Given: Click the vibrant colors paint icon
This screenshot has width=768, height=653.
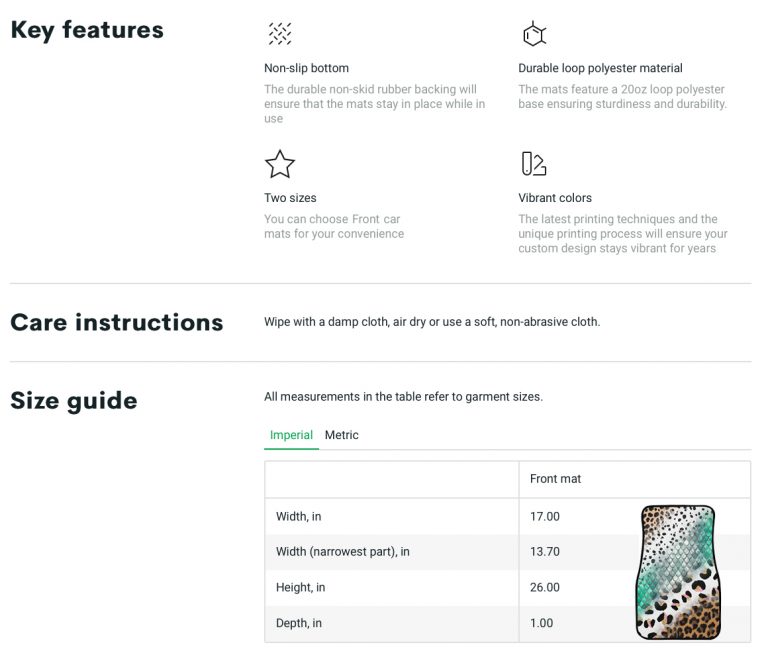Looking at the screenshot, I should [533, 164].
